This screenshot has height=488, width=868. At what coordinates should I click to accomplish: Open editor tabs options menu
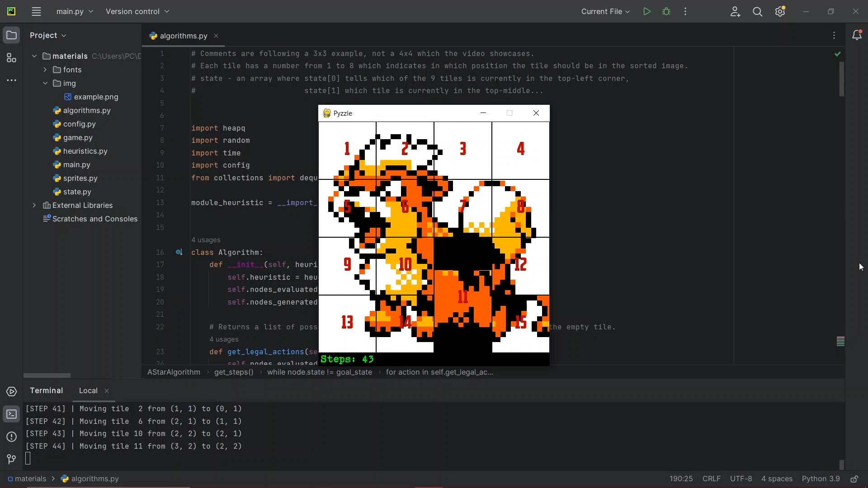pos(835,36)
